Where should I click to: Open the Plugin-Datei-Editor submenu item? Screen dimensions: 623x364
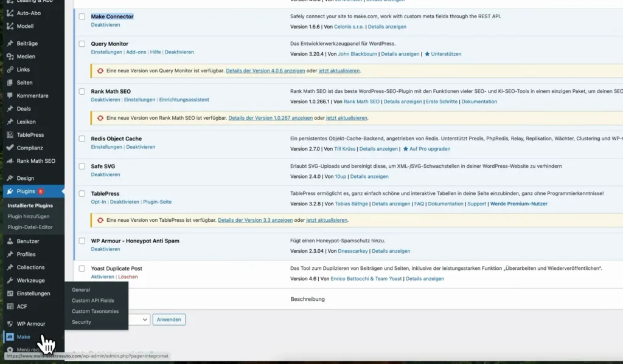tap(30, 227)
